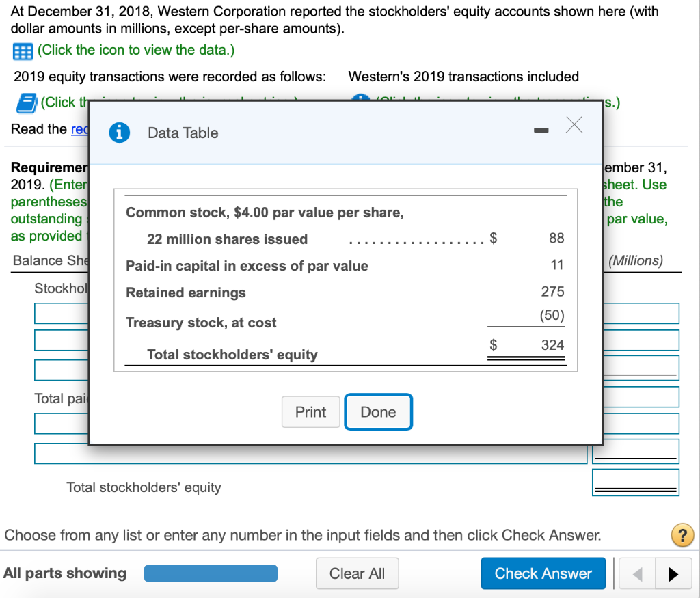Close the Data Table dialog
The image size is (700, 598).
(x=574, y=124)
